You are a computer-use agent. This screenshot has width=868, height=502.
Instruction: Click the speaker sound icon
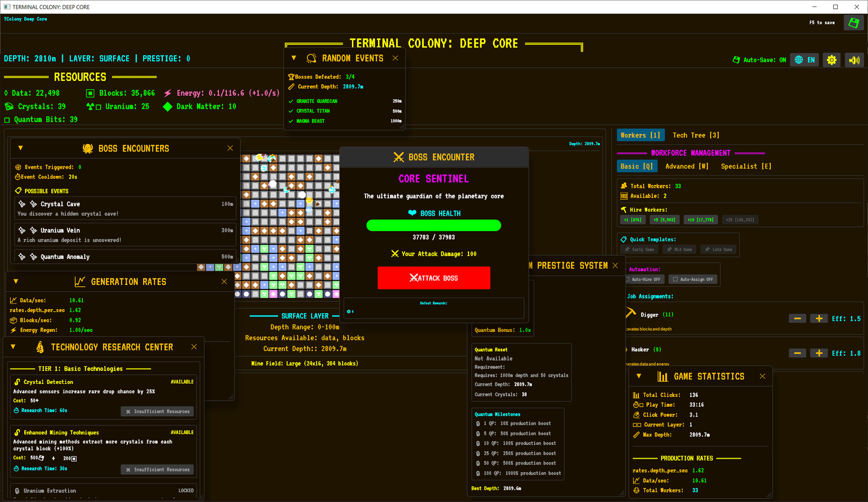[x=854, y=59]
